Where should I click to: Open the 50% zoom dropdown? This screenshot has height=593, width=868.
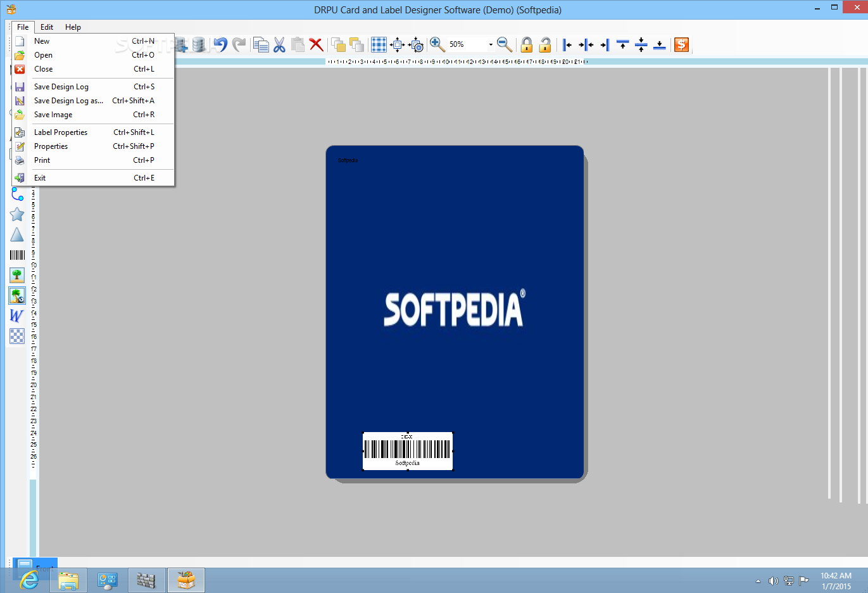click(x=491, y=44)
